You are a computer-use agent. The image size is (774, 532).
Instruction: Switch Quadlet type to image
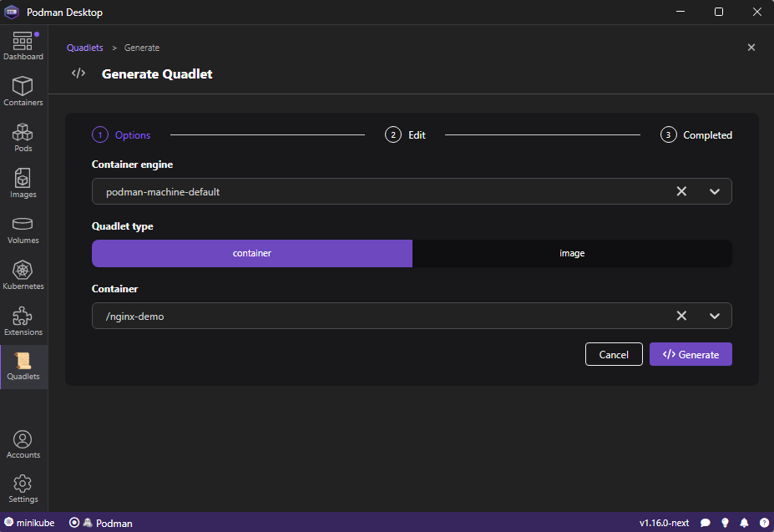coord(572,253)
